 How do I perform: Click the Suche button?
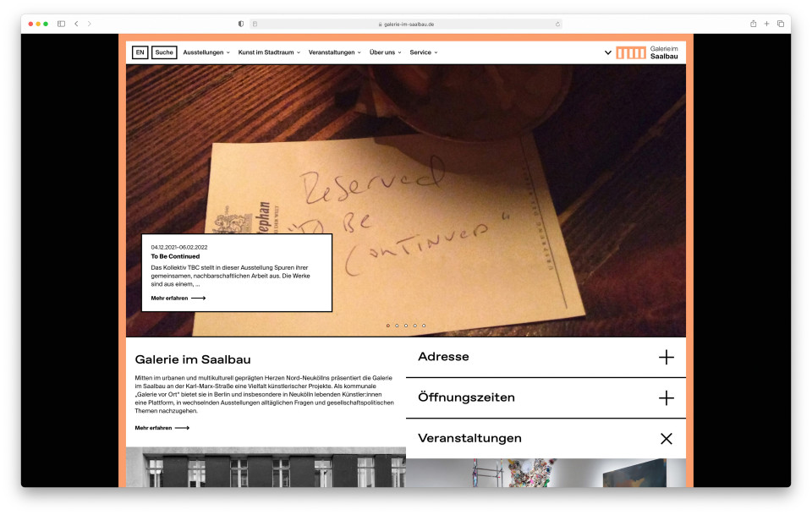pos(163,52)
